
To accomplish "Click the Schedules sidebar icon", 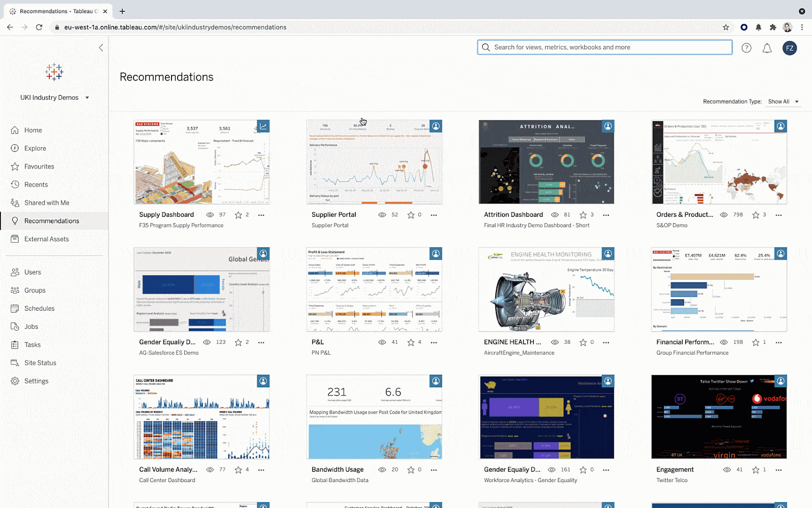I will [x=15, y=308].
